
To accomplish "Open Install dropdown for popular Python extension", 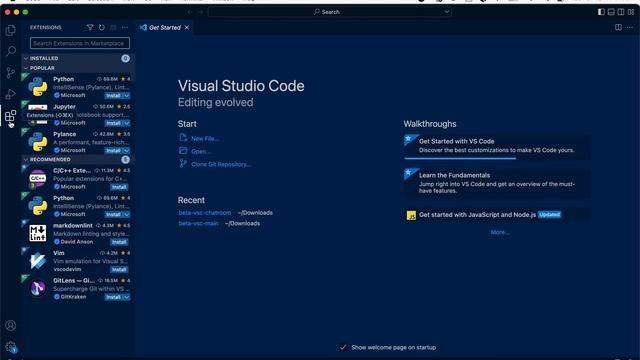I will coord(127,96).
